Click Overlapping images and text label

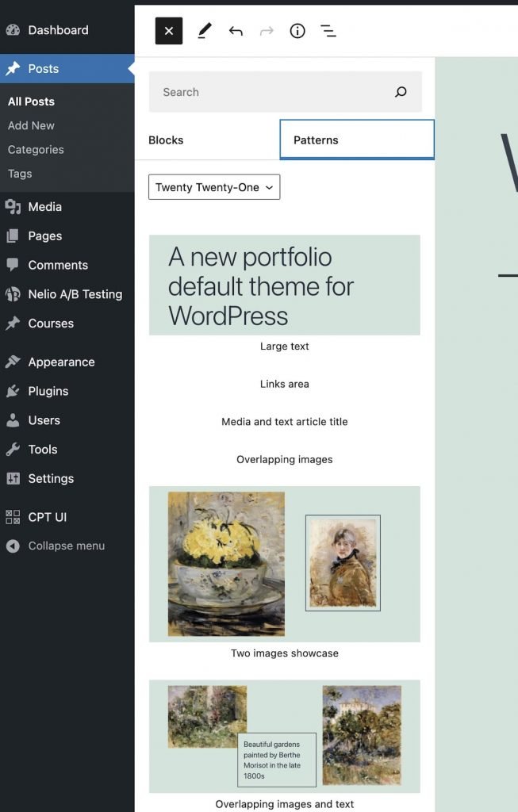point(284,804)
